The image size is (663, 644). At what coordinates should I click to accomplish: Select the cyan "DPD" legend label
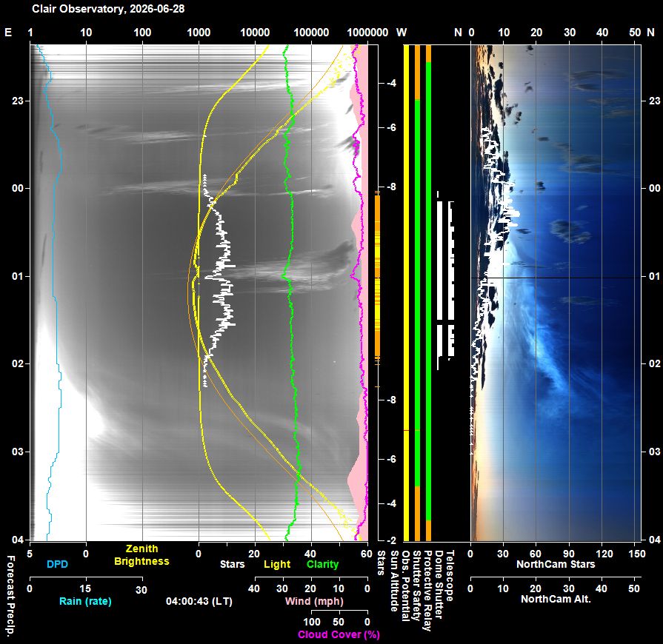57,564
